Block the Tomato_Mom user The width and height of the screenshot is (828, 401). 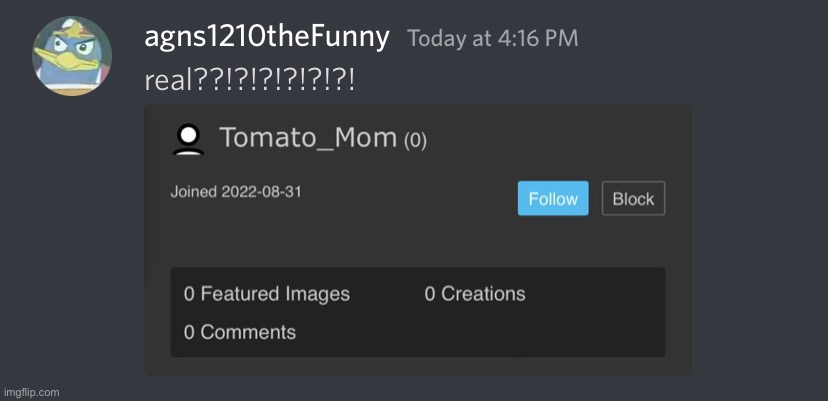pyautogui.click(x=633, y=199)
